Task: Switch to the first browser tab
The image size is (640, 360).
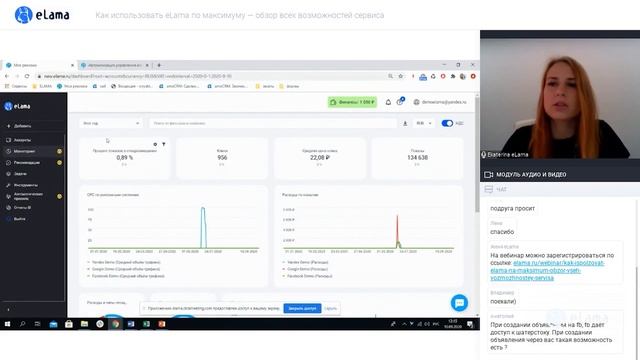Action: (x=39, y=65)
